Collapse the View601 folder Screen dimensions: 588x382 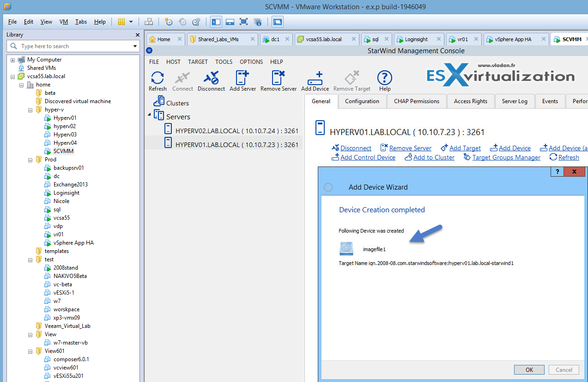point(30,351)
